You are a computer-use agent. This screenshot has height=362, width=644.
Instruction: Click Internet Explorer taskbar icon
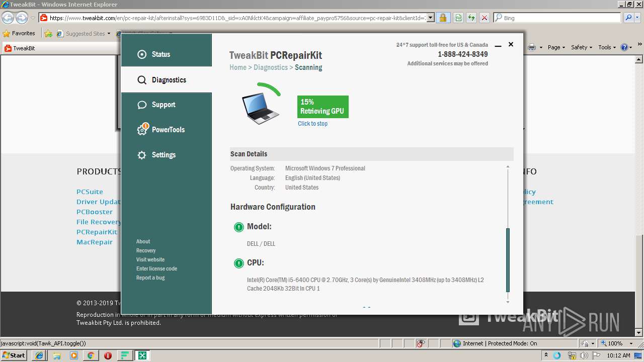(39, 355)
